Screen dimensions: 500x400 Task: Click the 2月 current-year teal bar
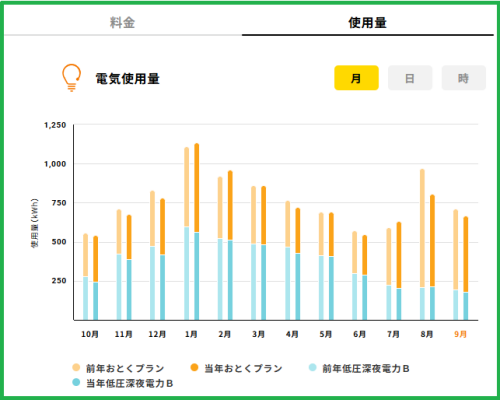[x=230, y=280]
